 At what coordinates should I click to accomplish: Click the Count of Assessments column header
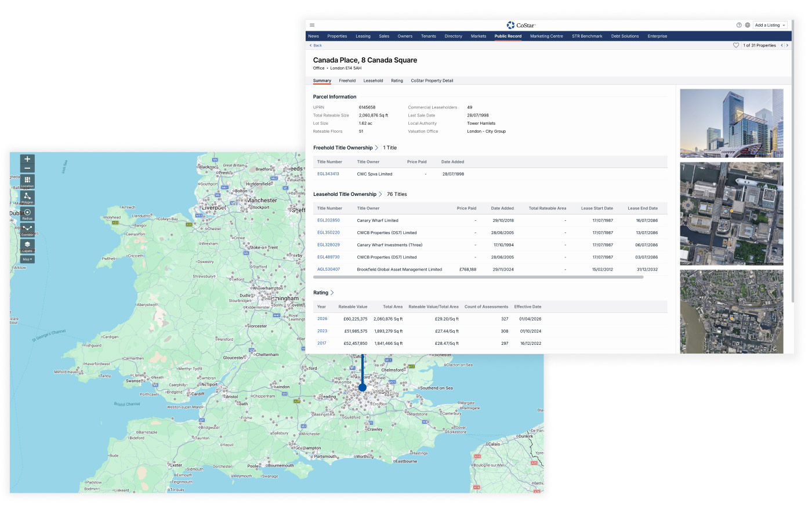point(486,307)
